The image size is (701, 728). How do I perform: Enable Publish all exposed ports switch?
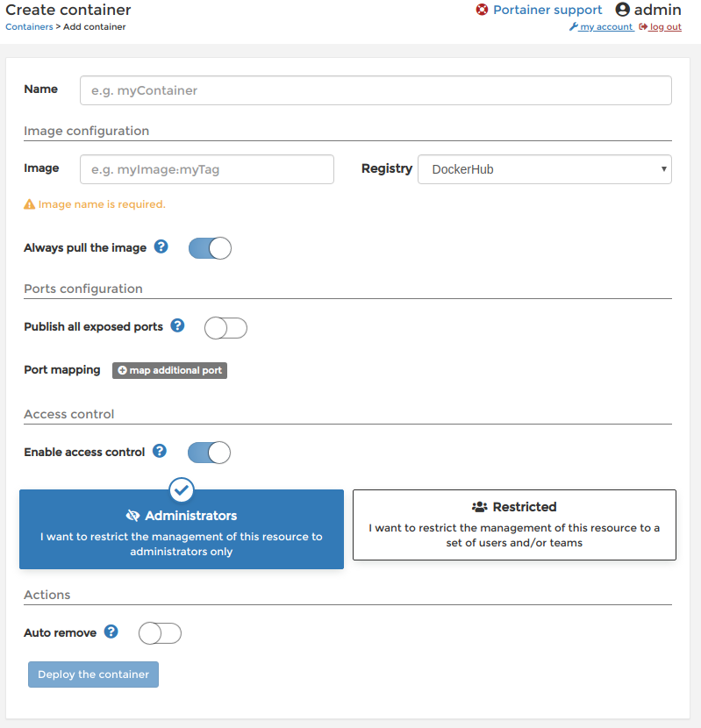(225, 328)
